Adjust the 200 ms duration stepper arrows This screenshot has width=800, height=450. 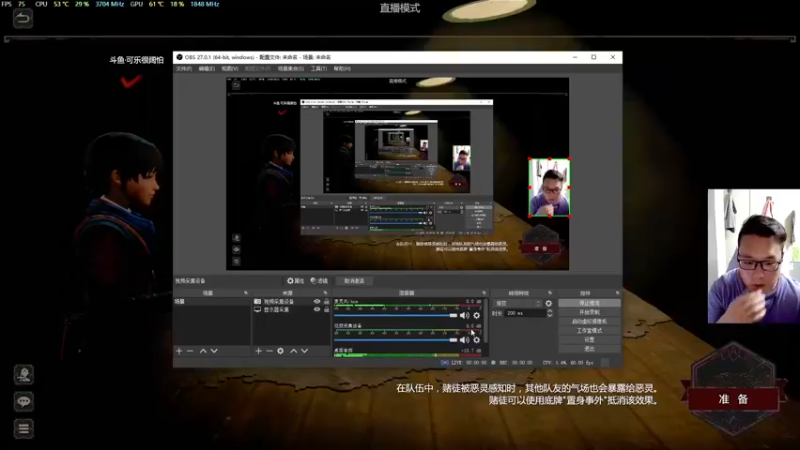pyautogui.click(x=549, y=313)
